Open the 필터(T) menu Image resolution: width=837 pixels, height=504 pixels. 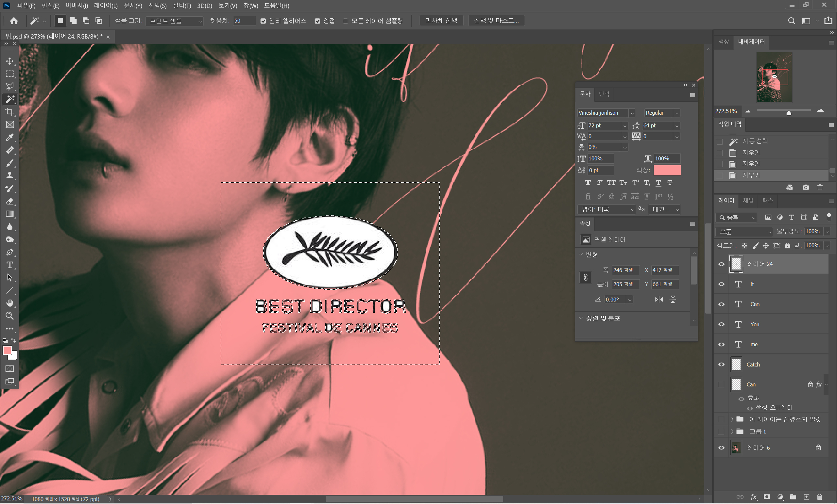click(182, 6)
